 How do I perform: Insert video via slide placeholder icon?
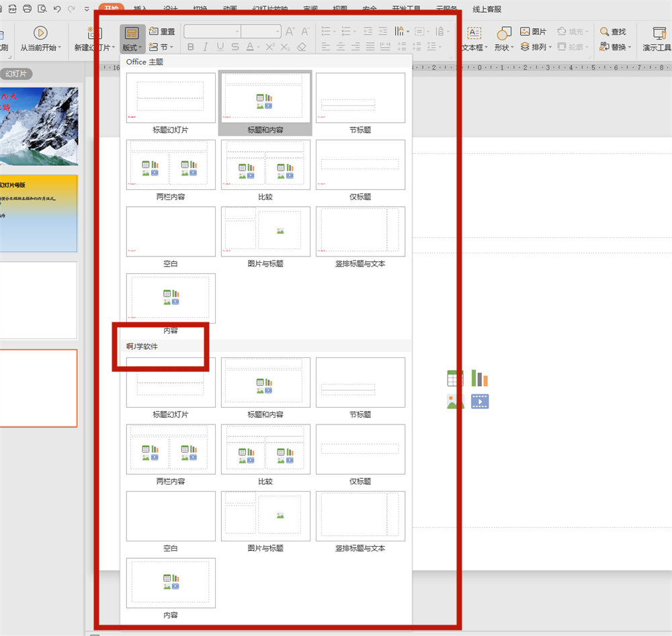(x=480, y=402)
